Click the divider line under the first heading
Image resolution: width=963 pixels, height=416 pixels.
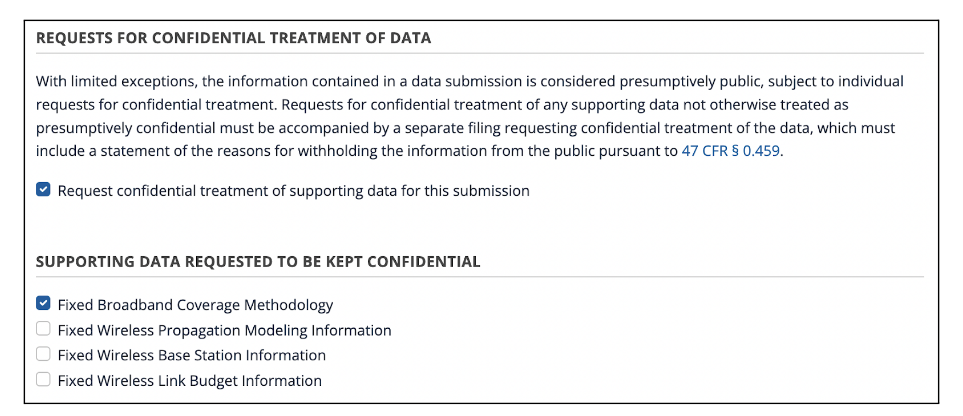[x=480, y=53]
